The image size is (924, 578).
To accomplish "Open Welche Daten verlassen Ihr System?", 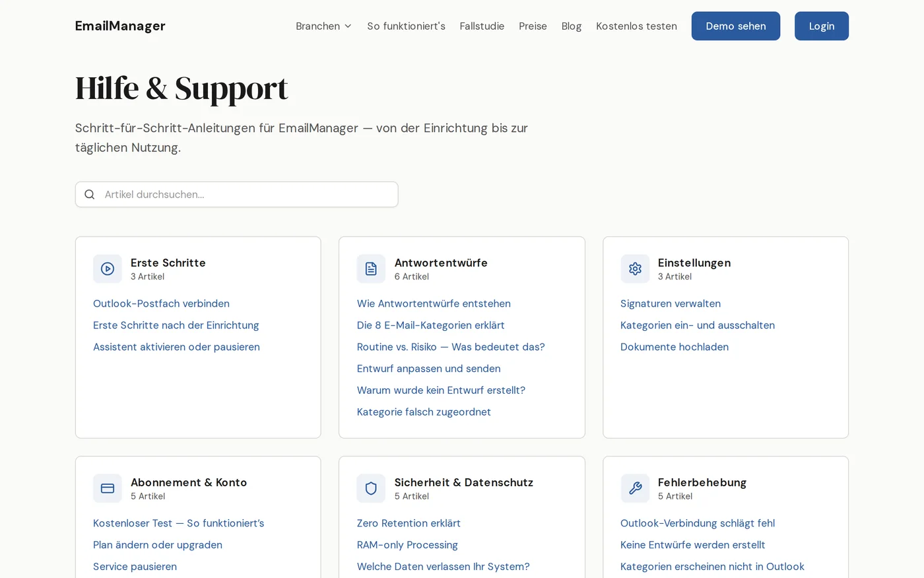I will tap(443, 567).
